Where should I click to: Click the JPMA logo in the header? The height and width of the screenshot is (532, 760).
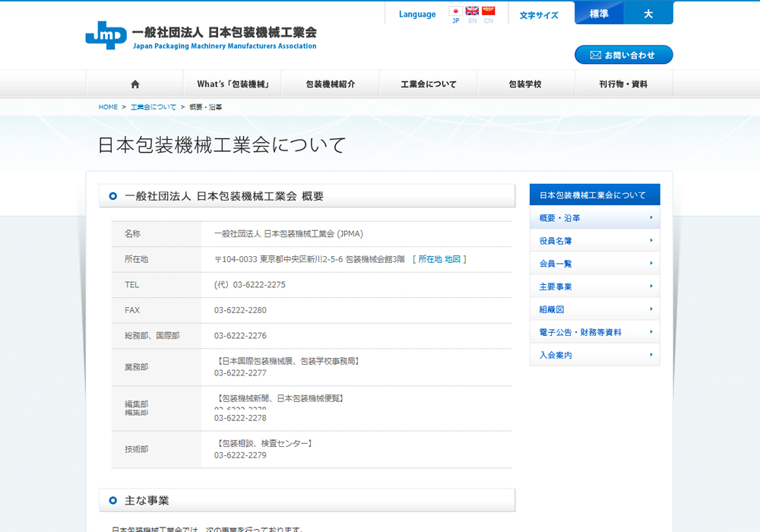point(201,36)
